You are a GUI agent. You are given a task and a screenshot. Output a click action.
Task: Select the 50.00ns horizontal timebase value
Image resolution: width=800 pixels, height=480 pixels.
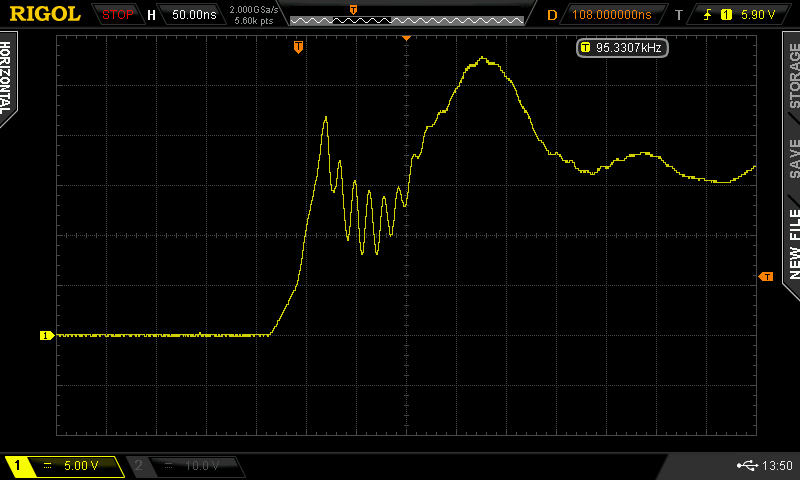193,15
